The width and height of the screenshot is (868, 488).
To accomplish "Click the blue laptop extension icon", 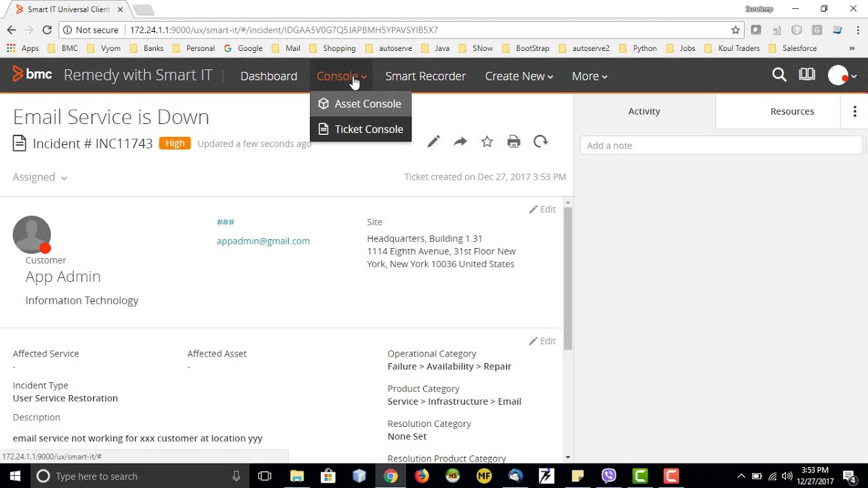I will tap(837, 30).
